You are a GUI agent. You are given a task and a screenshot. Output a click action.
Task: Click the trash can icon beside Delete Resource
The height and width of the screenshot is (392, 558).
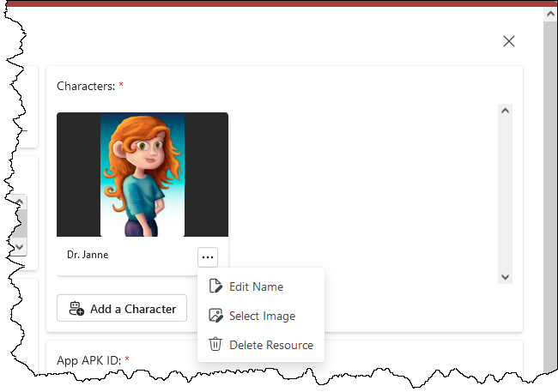click(215, 345)
